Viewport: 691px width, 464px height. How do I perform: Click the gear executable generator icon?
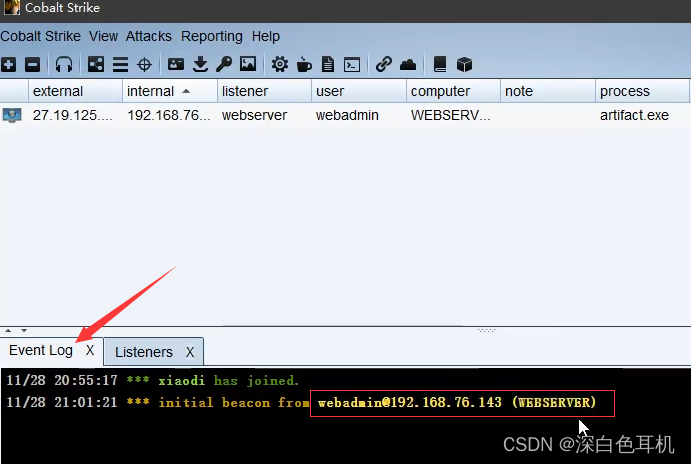point(279,64)
